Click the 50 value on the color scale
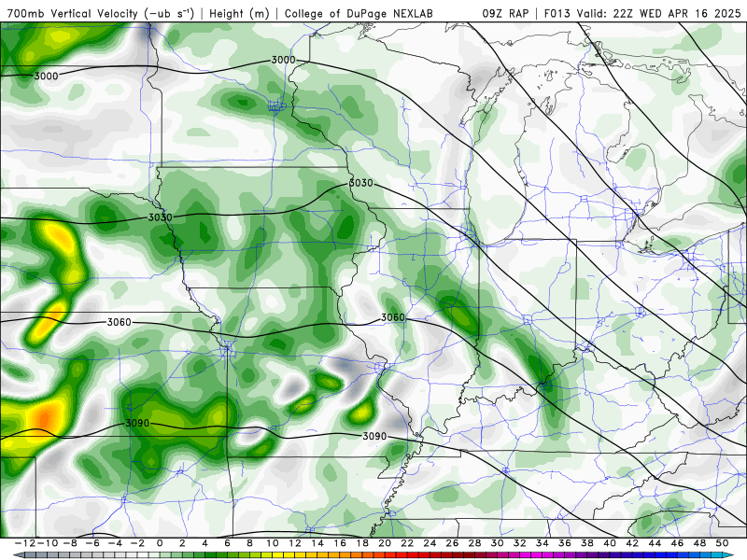This screenshot has width=747, height=560. (722, 543)
